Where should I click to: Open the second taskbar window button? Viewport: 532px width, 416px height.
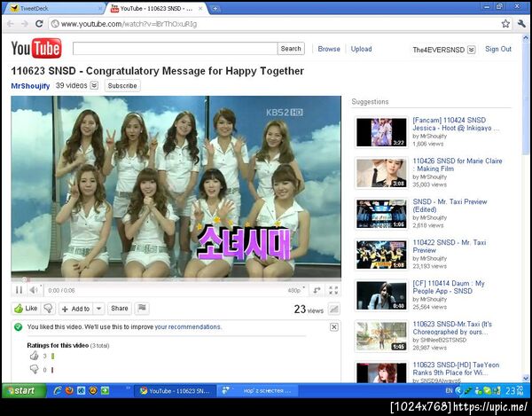(x=257, y=391)
